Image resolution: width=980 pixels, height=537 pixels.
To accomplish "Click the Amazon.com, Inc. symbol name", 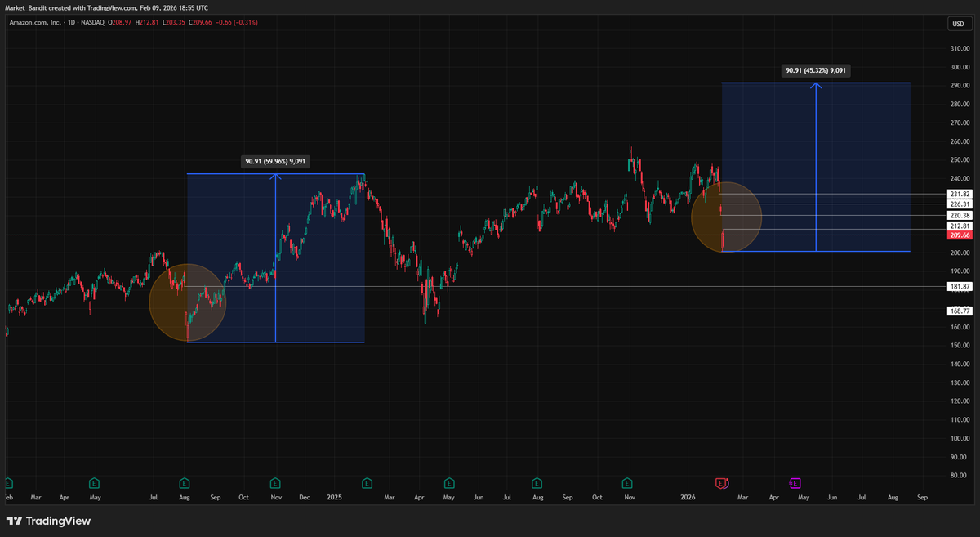I will [36, 23].
